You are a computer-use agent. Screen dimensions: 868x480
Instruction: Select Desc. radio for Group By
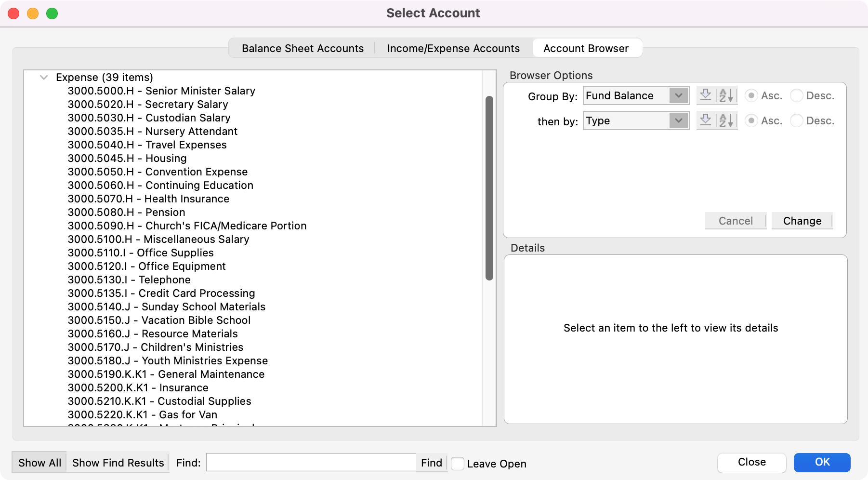[797, 95]
